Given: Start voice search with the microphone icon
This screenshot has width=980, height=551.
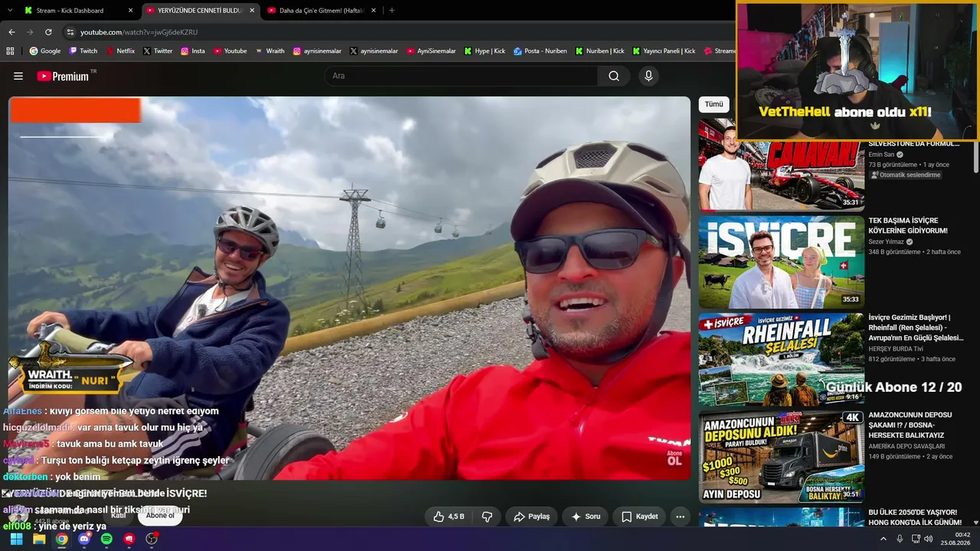Looking at the screenshot, I should click(x=648, y=76).
